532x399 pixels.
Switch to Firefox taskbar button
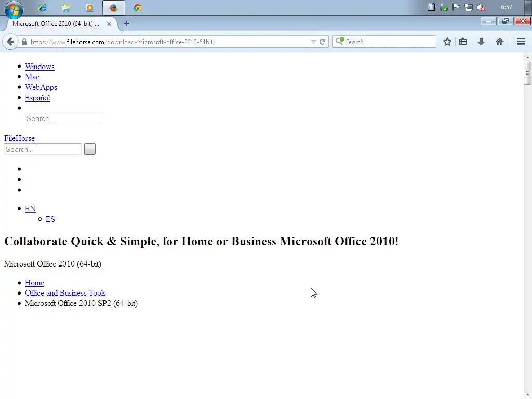[x=114, y=8]
